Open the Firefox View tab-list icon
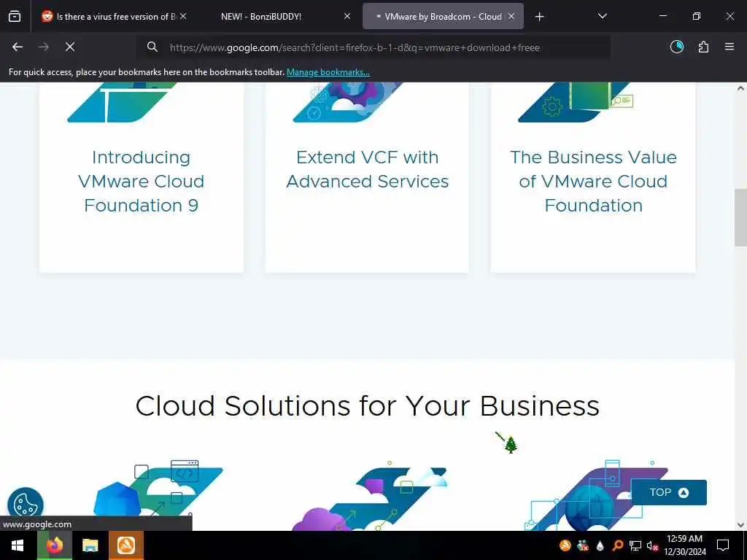 15,16
